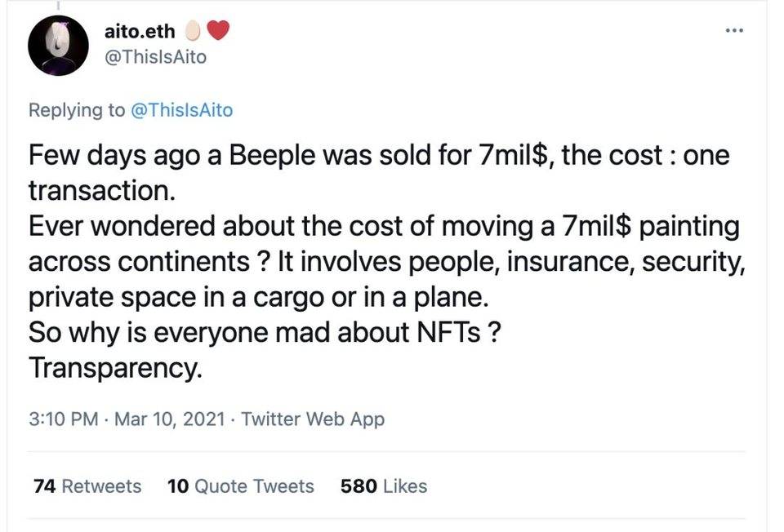Image resolution: width=784 pixels, height=532 pixels.
Task: Click the profile picture thumbnail
Action: pos(57,45)
